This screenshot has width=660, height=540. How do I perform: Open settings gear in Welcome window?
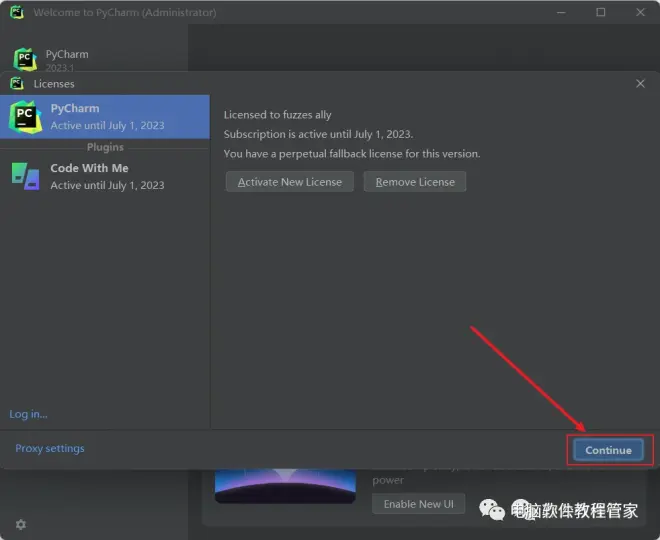[x=21, y=524]
